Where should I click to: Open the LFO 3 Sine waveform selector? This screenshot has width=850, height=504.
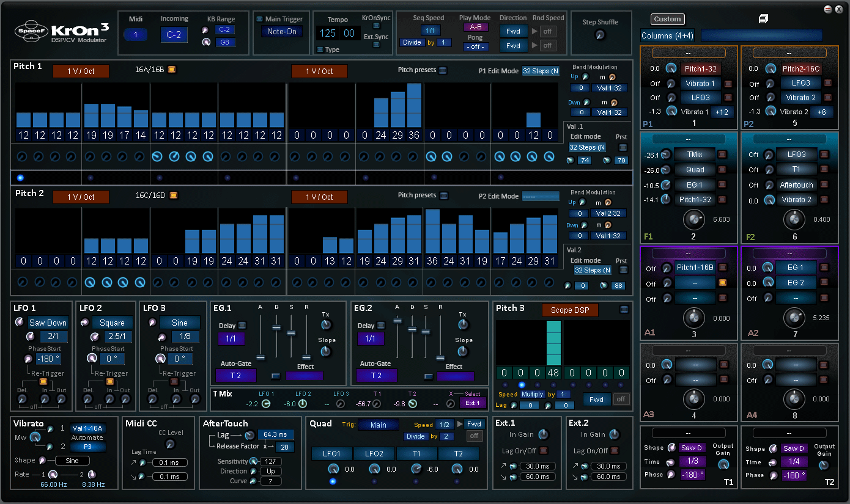point(180,323)
